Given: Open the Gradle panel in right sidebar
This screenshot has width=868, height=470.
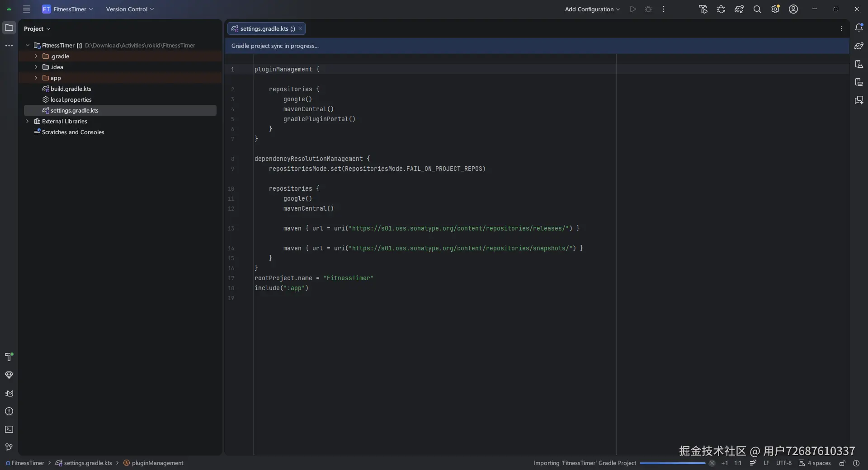Looking at the screenshot, I should (x=859, y=46).
